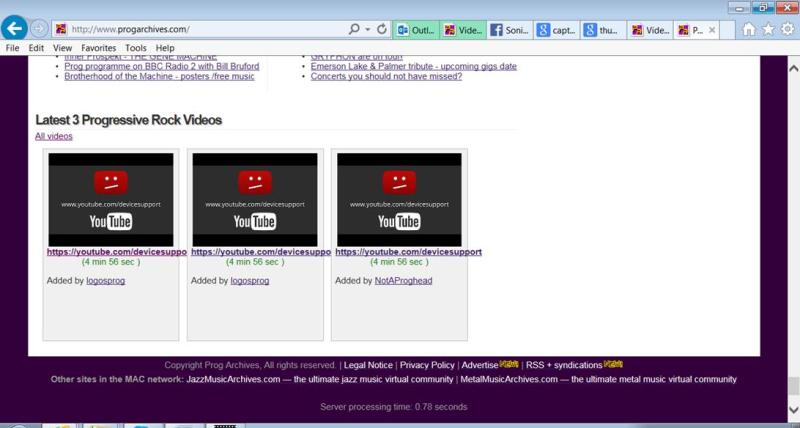Open the new tab button
This screenshot has width=800, height=428.
728,30
